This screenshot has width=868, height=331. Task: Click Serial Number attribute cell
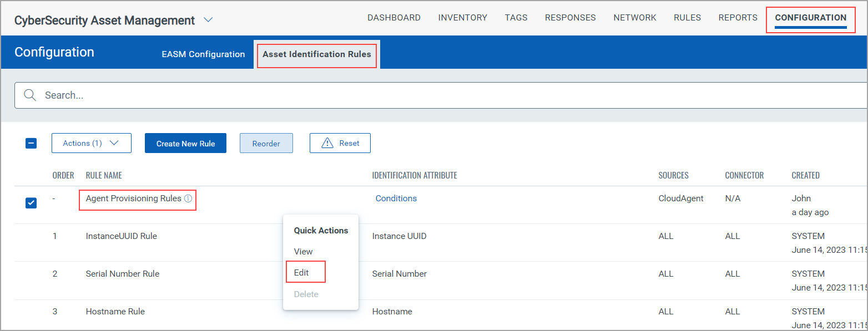coord(400,274)
